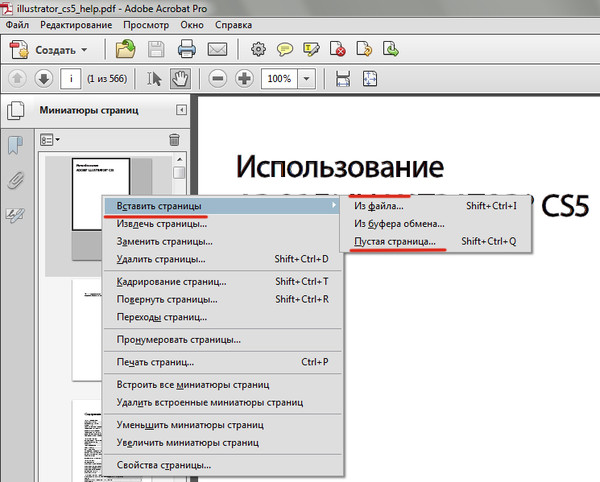
Task: Open the Редактирование menu
Action: click(x=76, y=25)
